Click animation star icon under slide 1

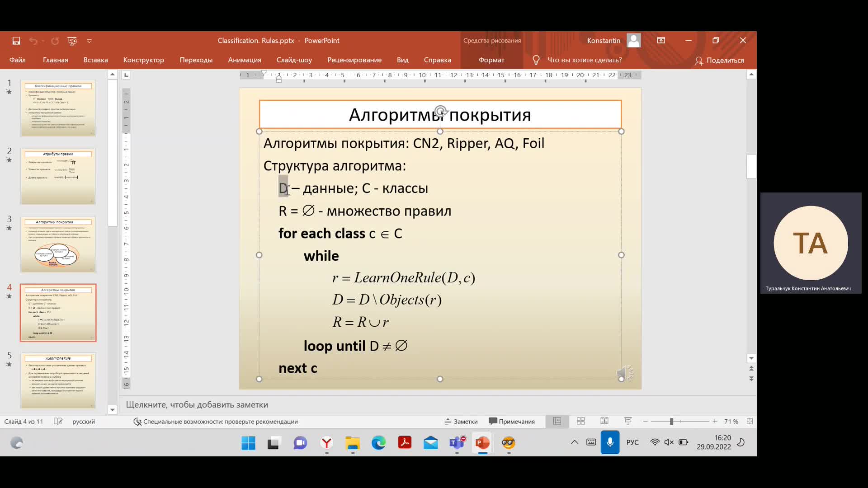[x=9, y=92]
